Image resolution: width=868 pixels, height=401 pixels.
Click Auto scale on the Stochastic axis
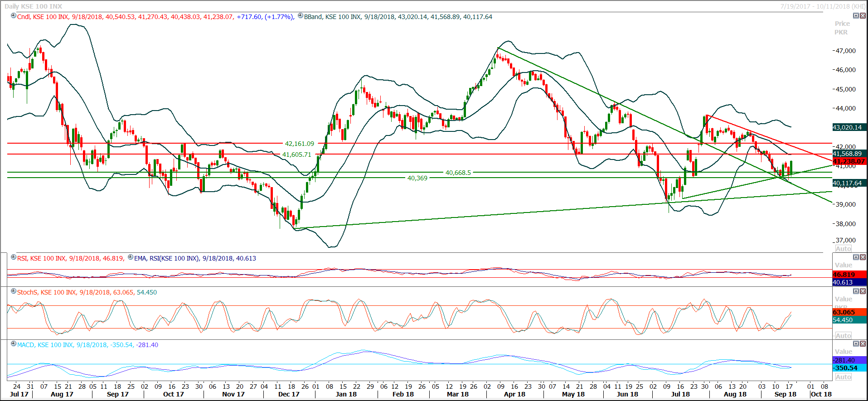click(844, 336)
